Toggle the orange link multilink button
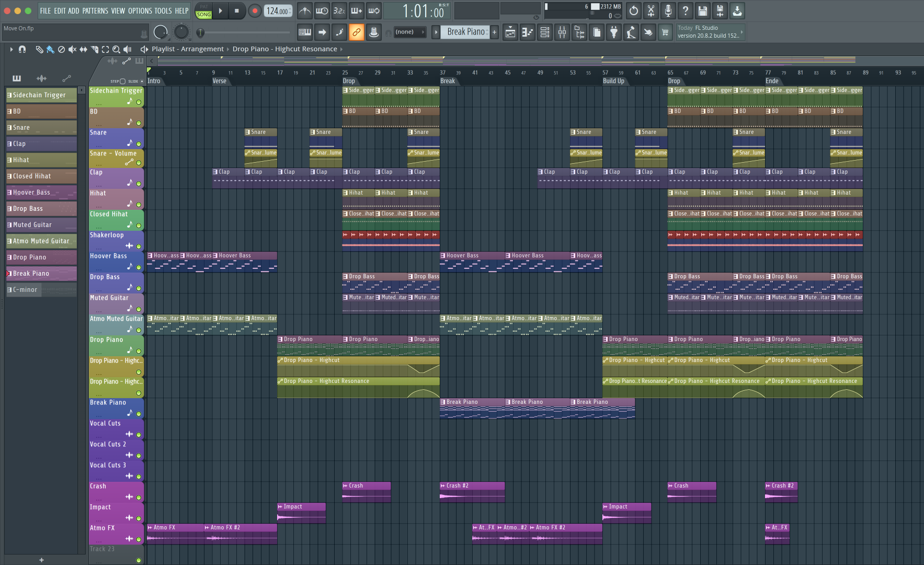Screen dimensions: 924x565 tap(357, 32)
